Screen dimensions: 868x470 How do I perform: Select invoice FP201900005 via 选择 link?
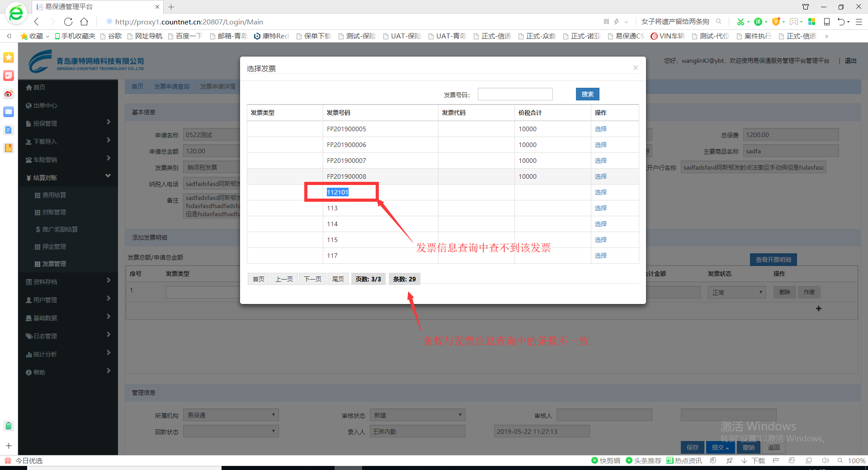click(x=601, y=129)
